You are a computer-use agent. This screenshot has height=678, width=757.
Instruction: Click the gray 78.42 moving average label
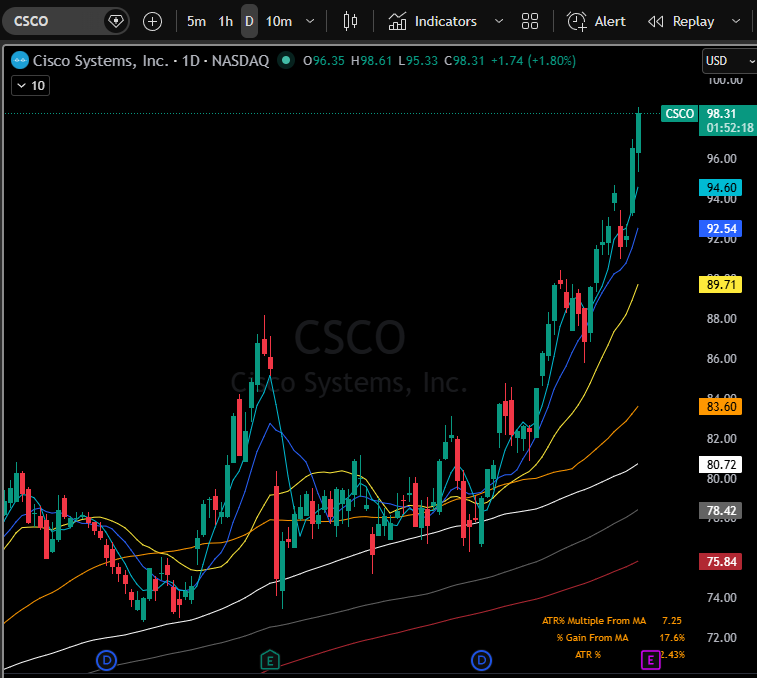point(720,510)
